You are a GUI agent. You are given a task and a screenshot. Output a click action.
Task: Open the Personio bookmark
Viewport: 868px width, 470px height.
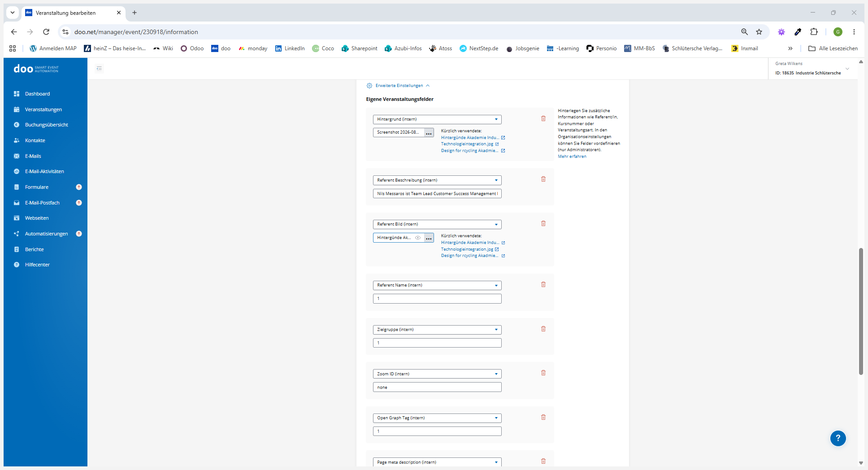pos(602,48)
